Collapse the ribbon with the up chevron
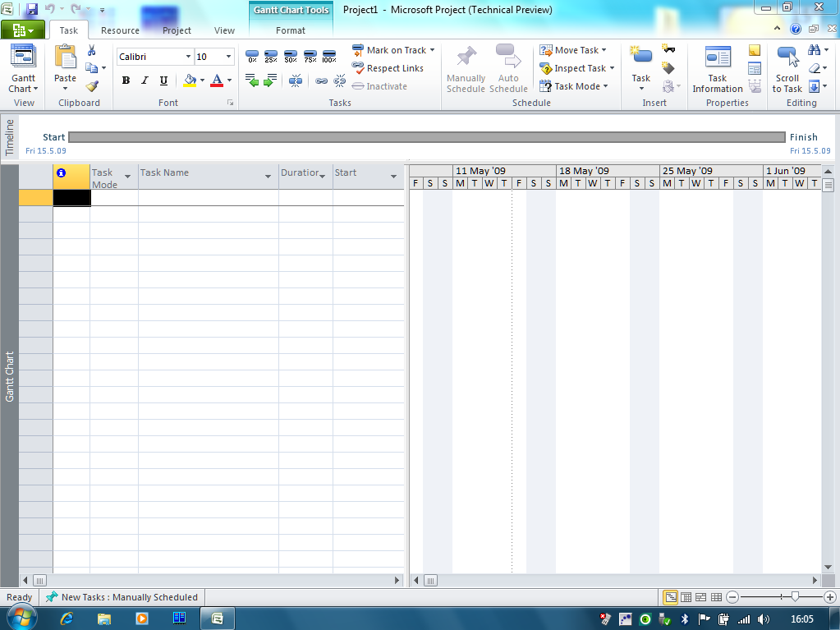The width and height of the screenshot is (840, 630). [x=777, y=29]
